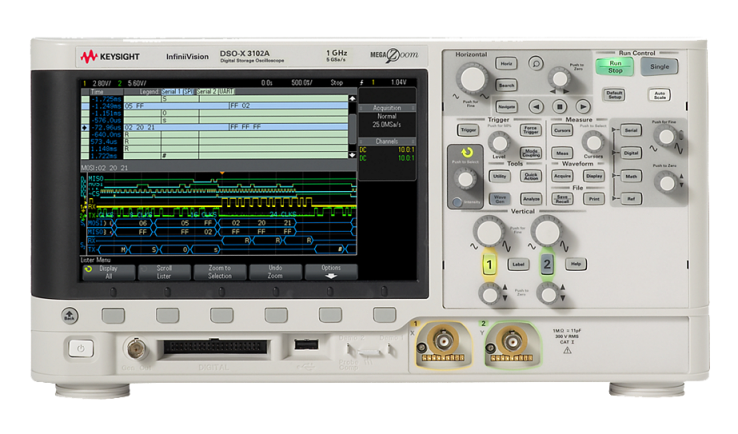Push the horizontal position Push to Zero knob

[x=559, y=77]
